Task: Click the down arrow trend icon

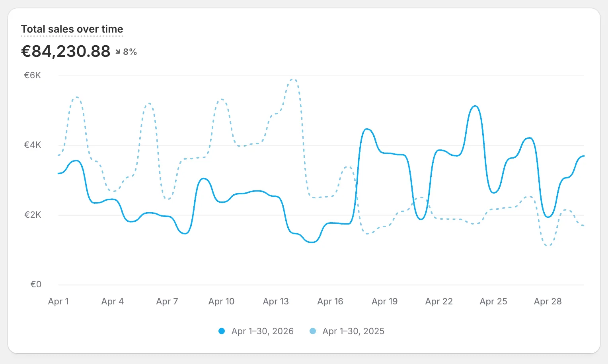Action: pyautogui.click(x=118, y=52)
